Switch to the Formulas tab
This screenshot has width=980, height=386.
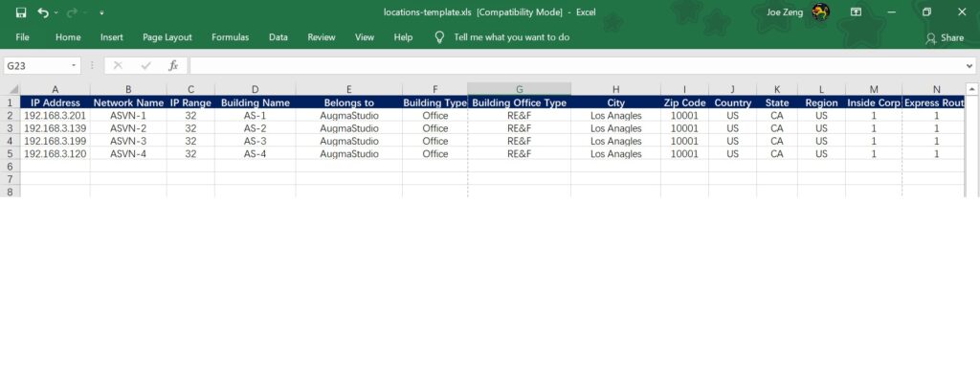click(x=230, y=37)
